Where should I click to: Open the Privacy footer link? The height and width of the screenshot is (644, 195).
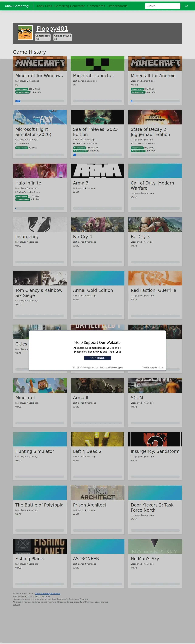[x=16, y=604]
